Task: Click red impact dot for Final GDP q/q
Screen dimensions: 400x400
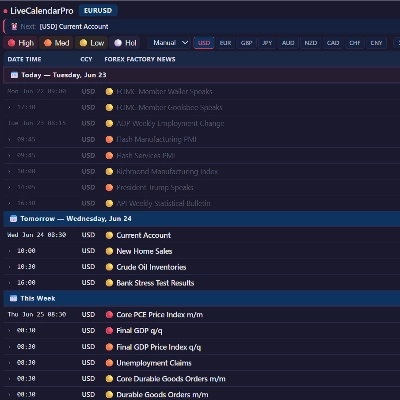Action: (x=109, y=331)
